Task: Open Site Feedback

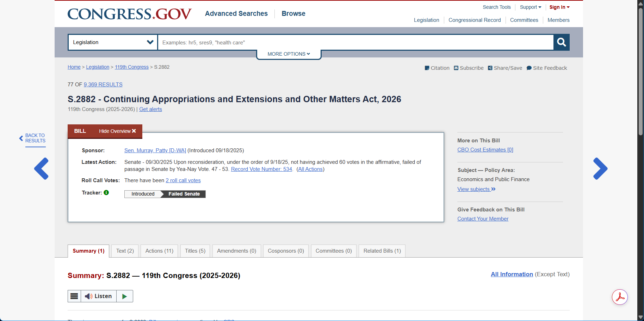Action: tap(546, 68)
